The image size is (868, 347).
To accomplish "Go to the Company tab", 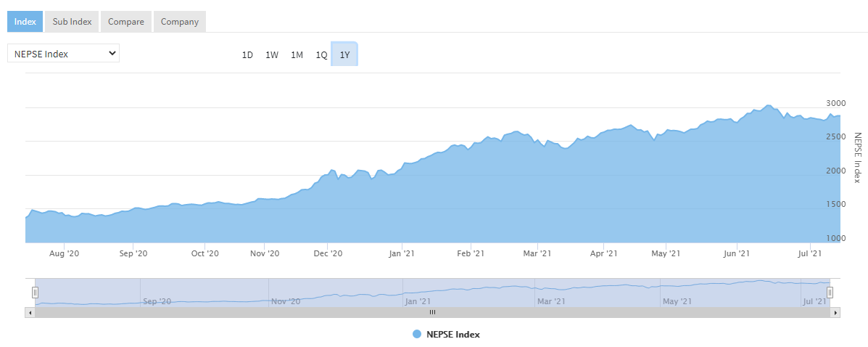I will [179, 22].
